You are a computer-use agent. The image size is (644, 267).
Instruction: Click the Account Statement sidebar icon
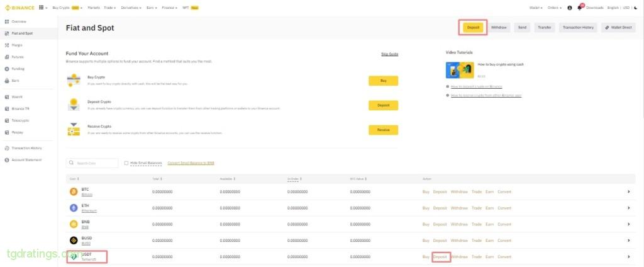[x=6, y=160]
